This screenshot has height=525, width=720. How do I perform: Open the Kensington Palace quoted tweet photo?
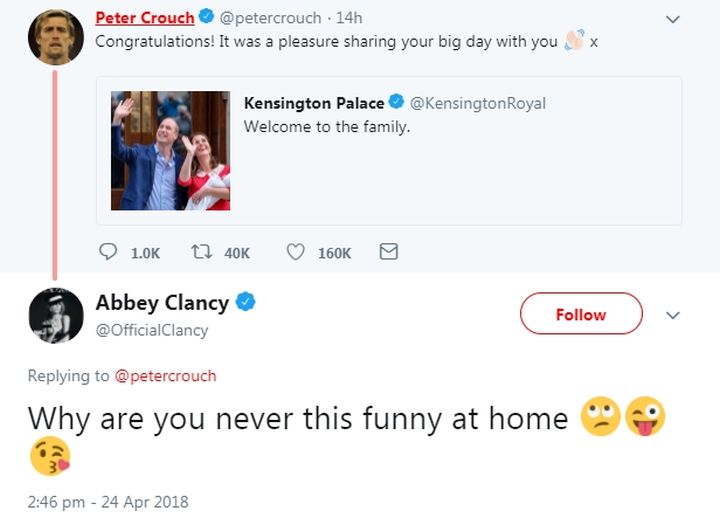170,151
